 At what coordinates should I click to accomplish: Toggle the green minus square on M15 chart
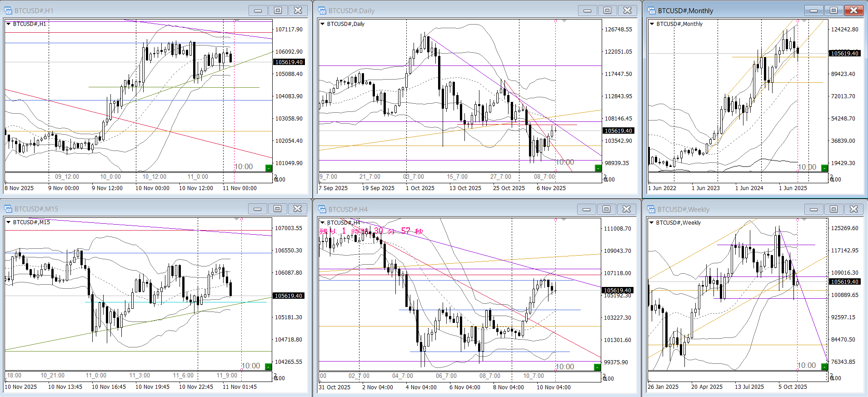coord(268,367)
